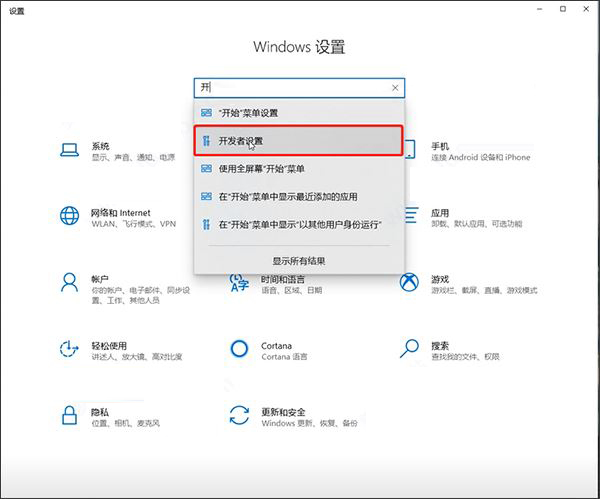Maximize the 设置 window

[x=563, y=9]
